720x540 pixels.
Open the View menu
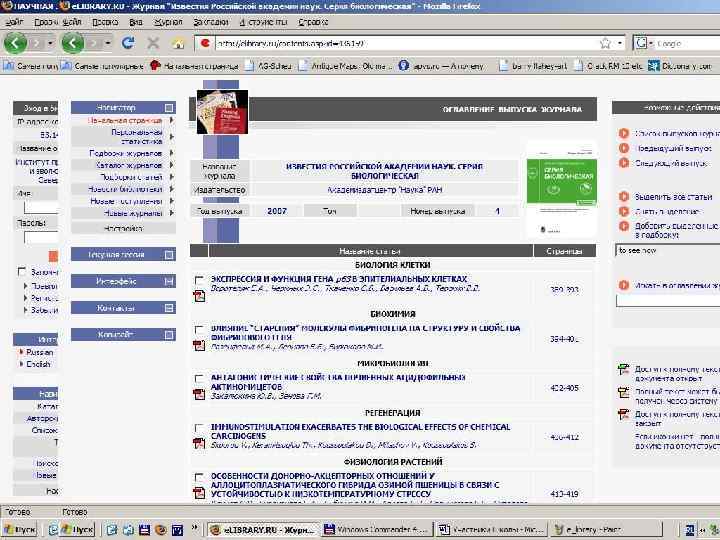coord(135,22)
